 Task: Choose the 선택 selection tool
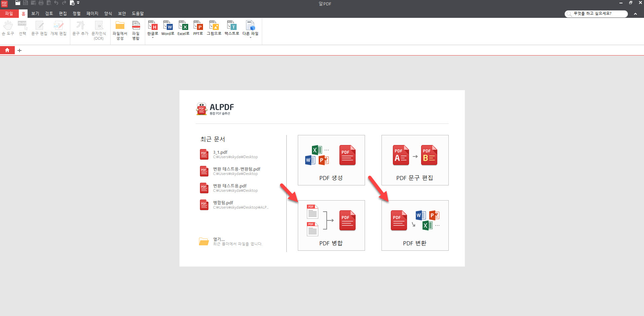click(x=23, y=29)
